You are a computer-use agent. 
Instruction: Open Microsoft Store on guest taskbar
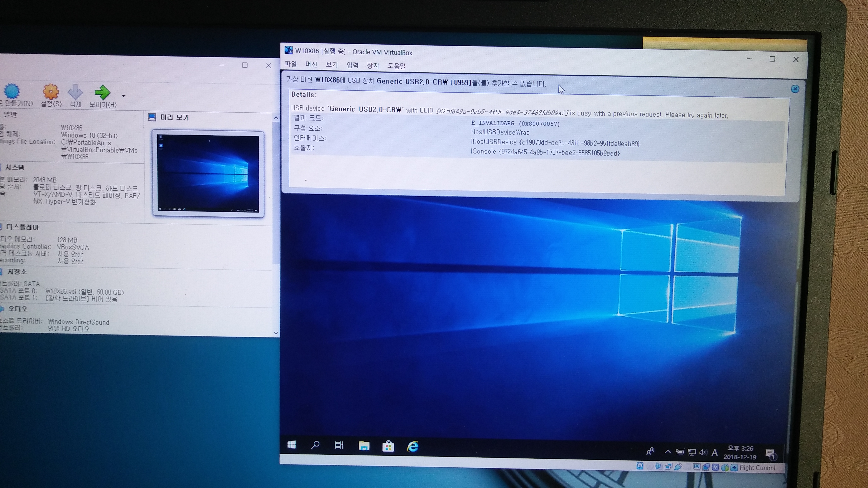(x=388, y=446)
